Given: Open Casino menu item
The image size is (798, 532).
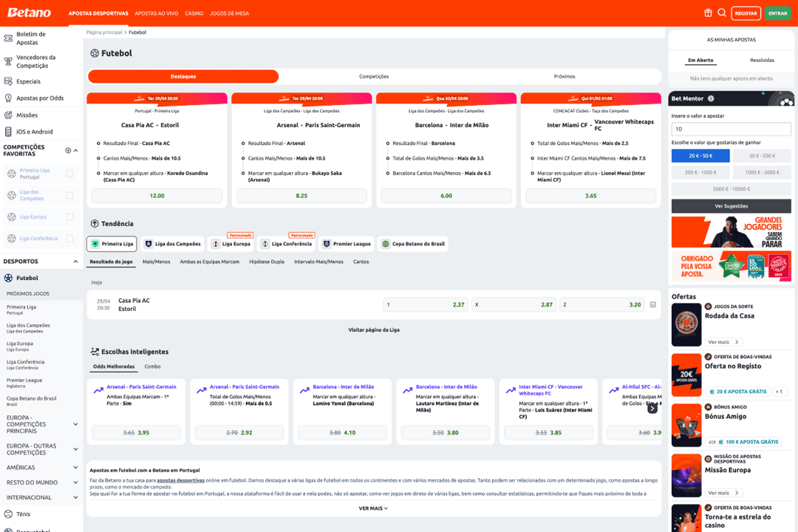Looking at the screenshot, I should click(194, 13).
